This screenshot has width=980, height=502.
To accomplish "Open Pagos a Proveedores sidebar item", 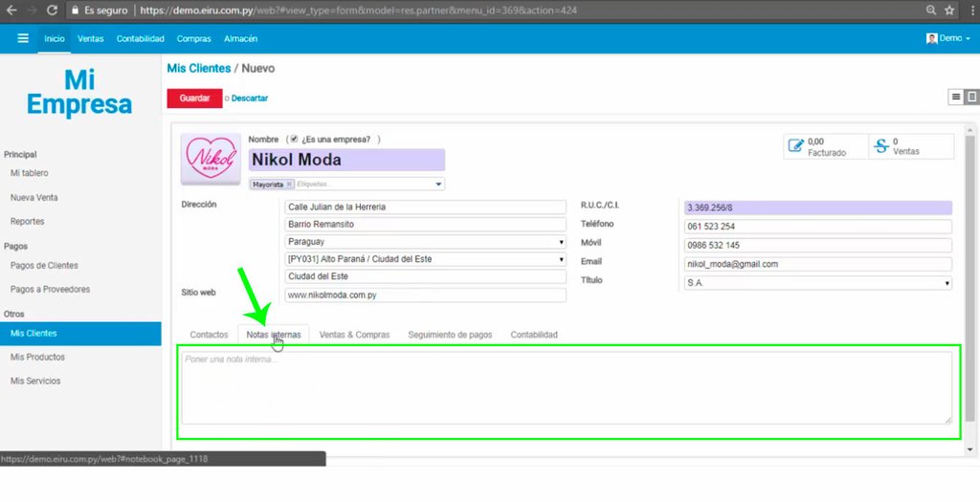I will [50, 290].
